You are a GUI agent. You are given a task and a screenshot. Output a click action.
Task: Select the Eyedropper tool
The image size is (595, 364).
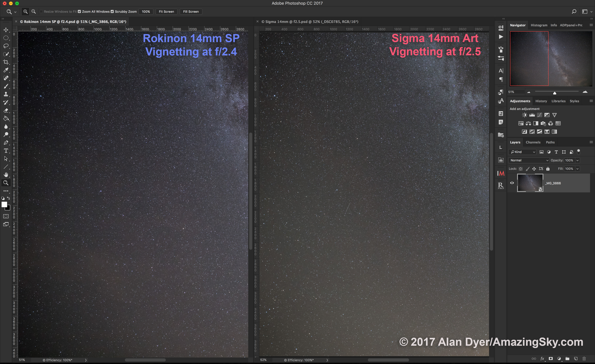click(6, 70)
